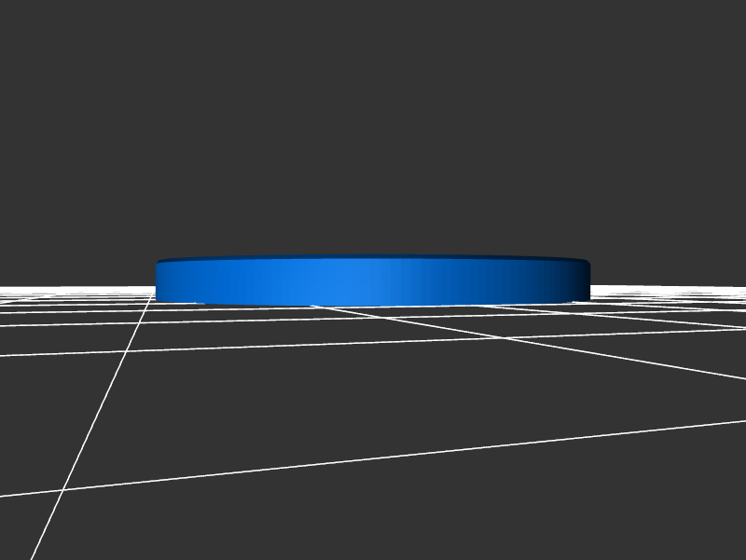This screenshot has height=560, width=746.
Task: Click empty dark background above the disc
Action: click(373, 121)
